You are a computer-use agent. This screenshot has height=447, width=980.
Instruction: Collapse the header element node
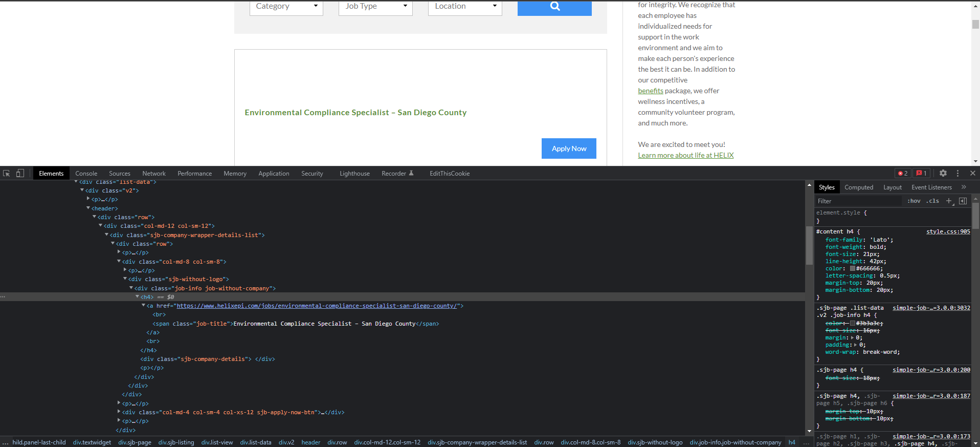[88, 208]
